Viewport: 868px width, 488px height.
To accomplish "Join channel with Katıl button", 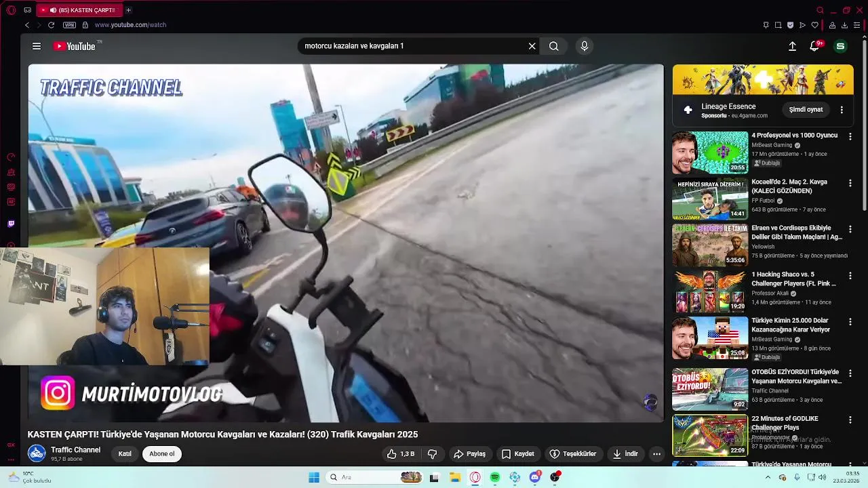I will point(125,454).
